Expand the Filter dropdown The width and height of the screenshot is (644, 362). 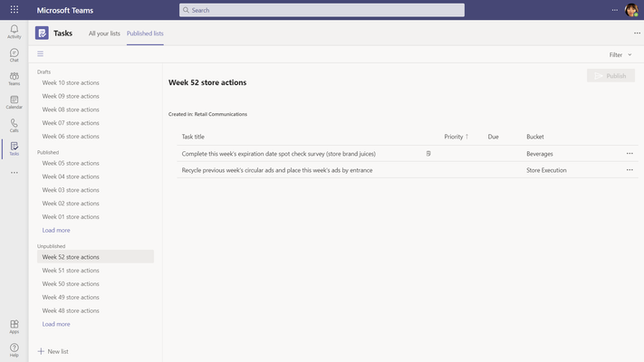click(620, 54)
